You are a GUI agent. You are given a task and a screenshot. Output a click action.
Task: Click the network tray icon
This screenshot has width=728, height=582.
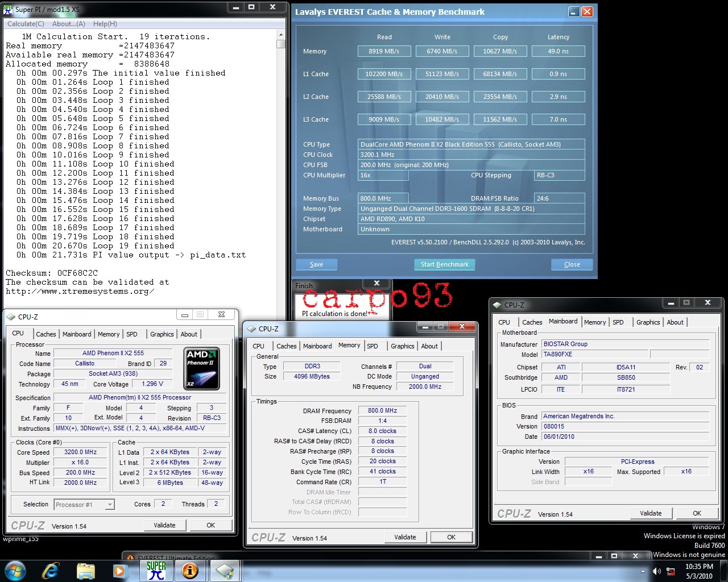[x=671, y=571]
